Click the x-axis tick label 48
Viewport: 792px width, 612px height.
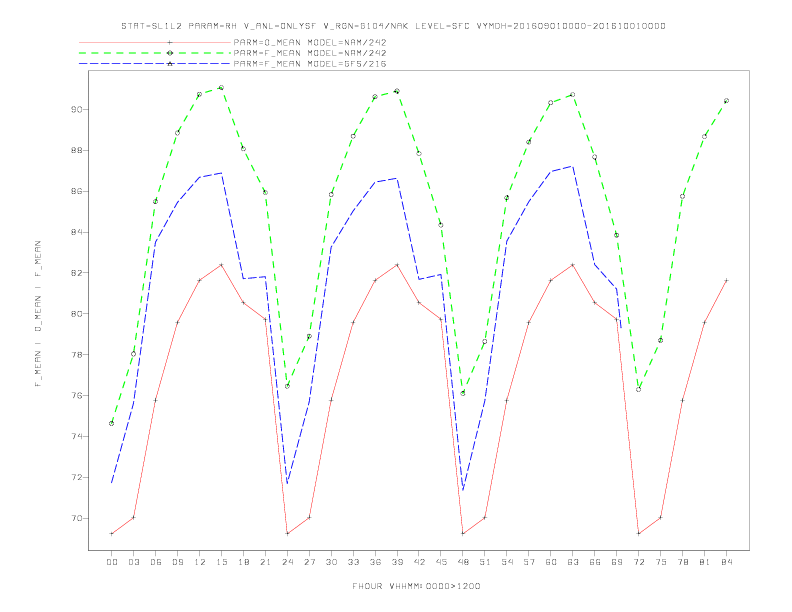(463, 562)
